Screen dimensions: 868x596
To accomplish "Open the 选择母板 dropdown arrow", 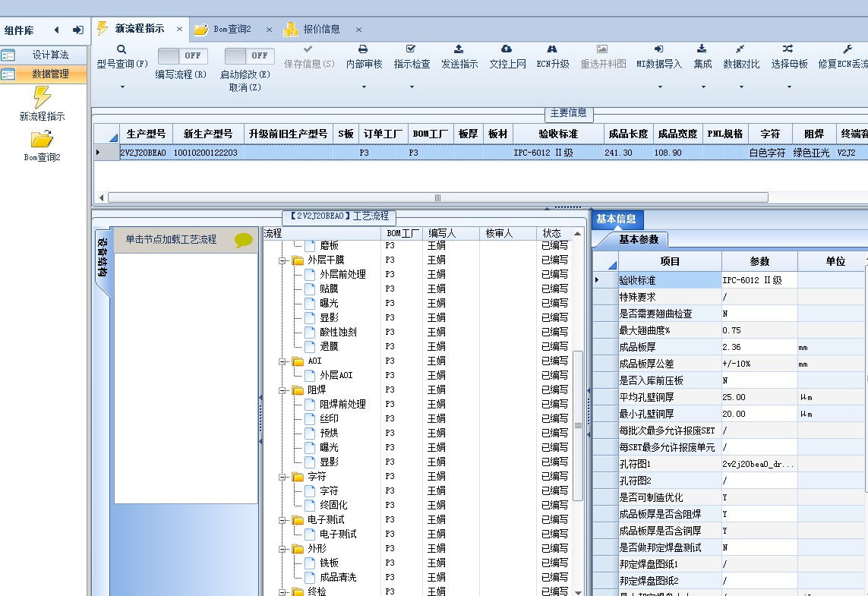I will click(x=789, y=87).
